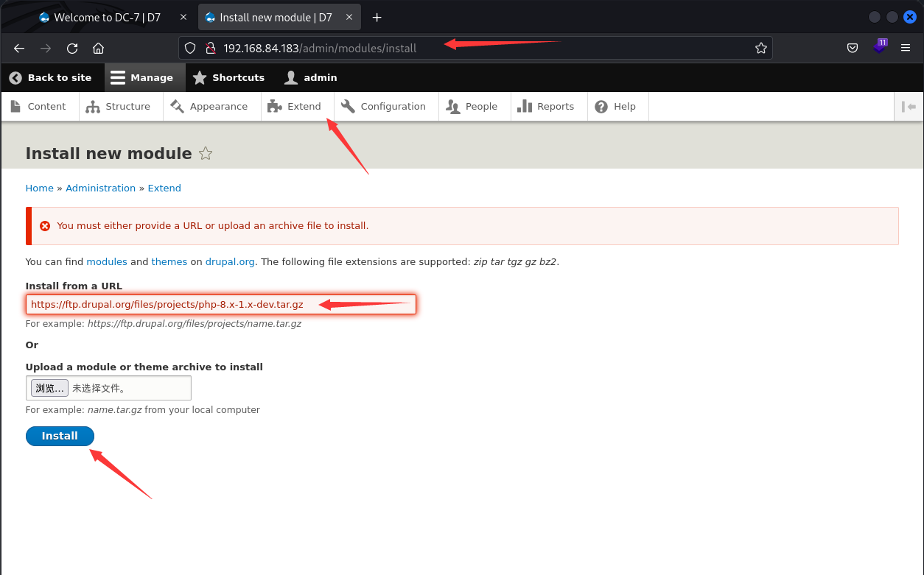Click the red URL-or-archive error message
Screen dimensions: 924x575
point(213,226)
